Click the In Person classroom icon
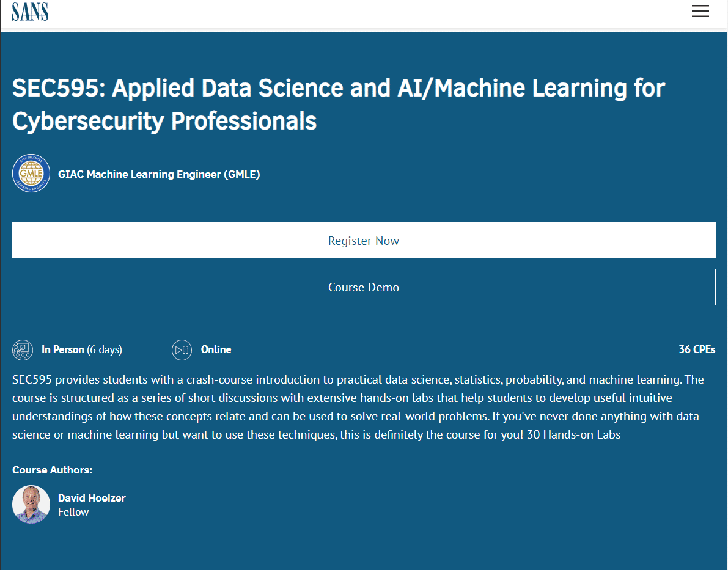 click(22, 350)
